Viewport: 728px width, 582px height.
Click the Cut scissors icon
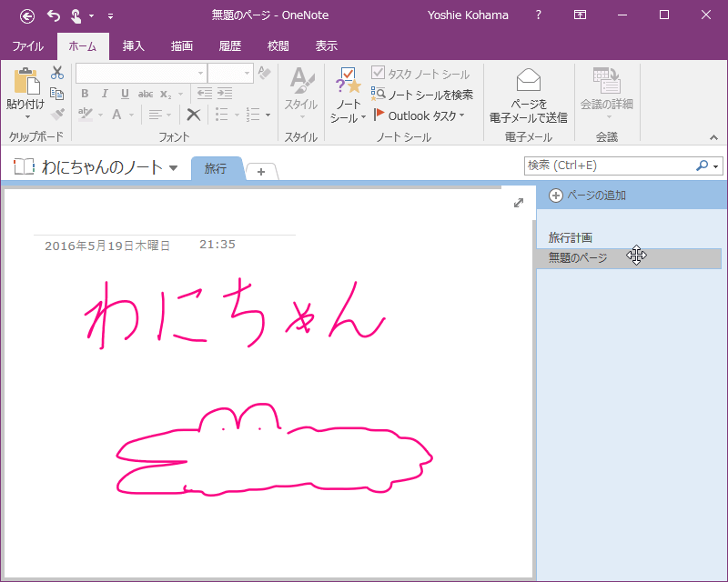point(57,73)
